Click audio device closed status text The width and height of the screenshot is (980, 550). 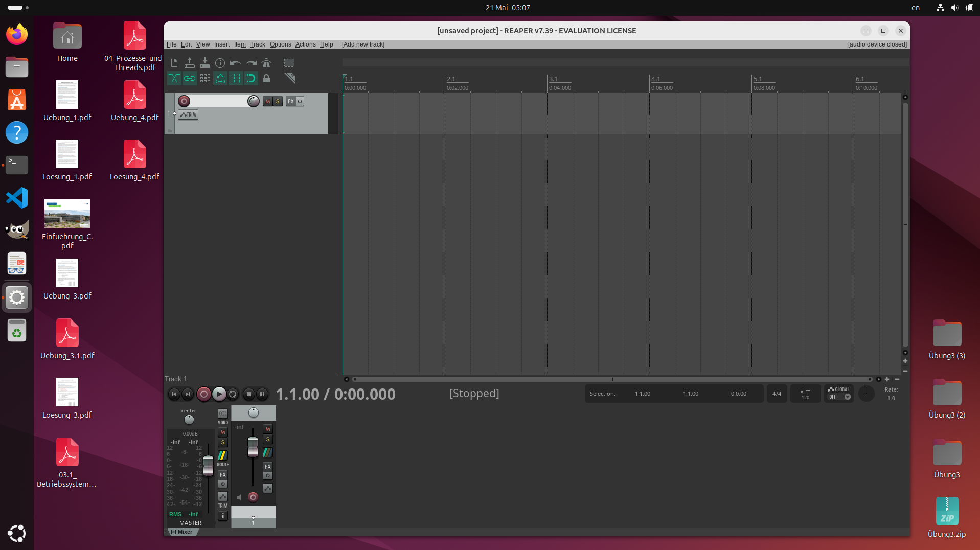click(877, 44)
